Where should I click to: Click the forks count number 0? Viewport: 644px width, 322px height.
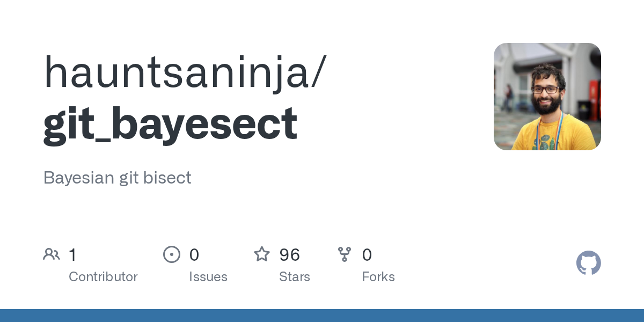(x=367, y=254)
